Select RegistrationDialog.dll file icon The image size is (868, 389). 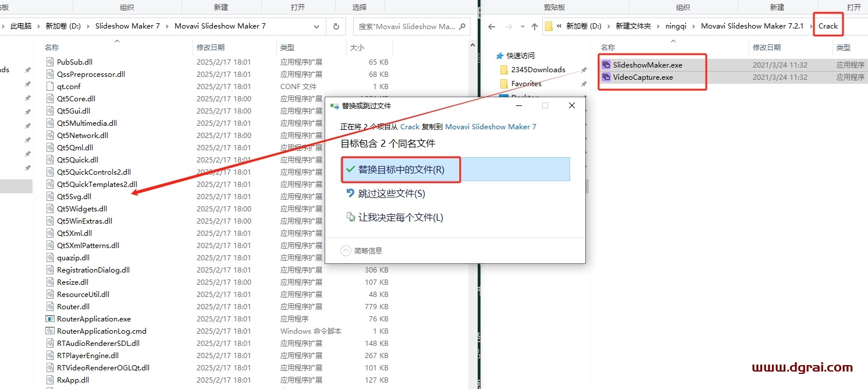tap(50, 270)
